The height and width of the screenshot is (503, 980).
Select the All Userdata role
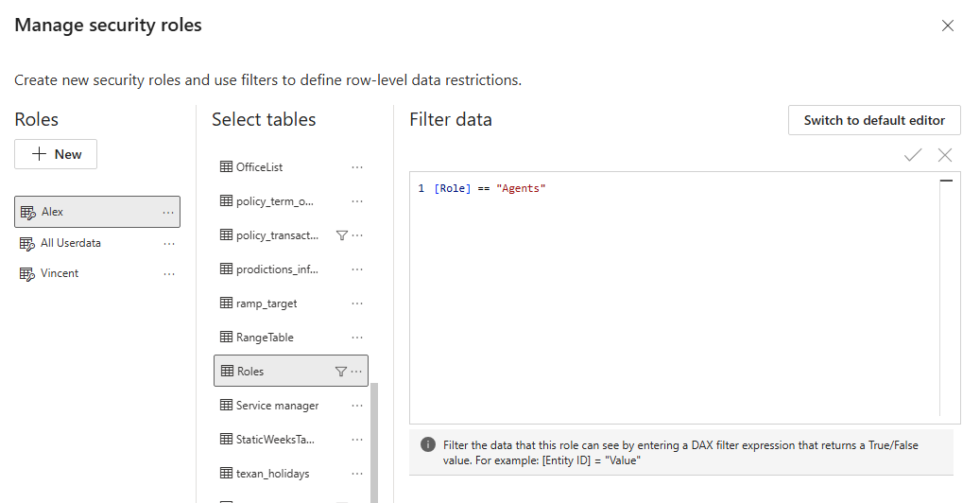(71, 243)
